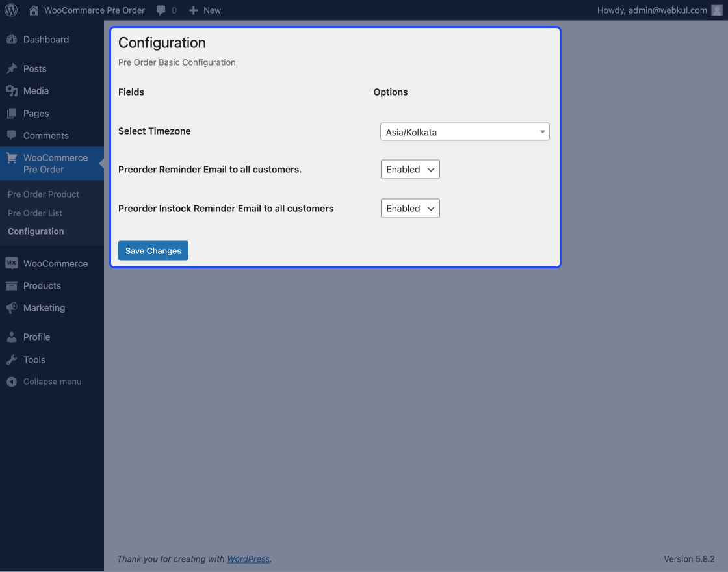Screen dimensions: 728x572
Task: Click the WordPress logo in the admin bar
Action: pos(10,10)
